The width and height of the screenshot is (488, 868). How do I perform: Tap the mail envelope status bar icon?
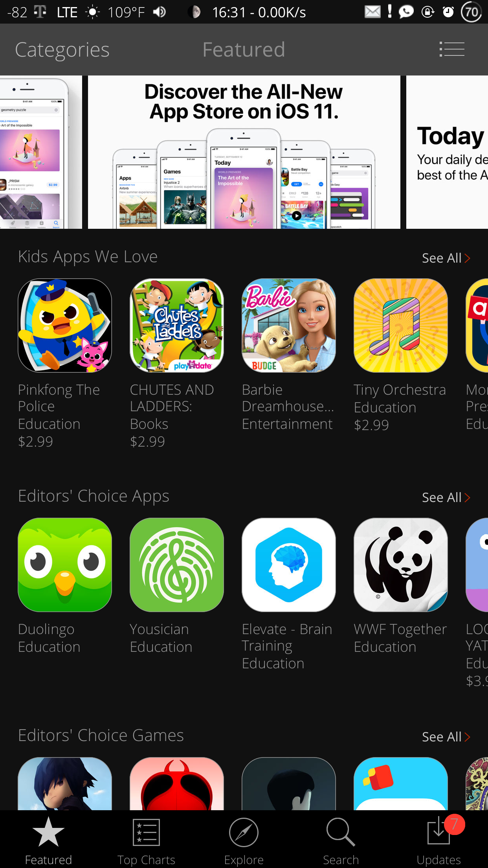click(372, 12)
